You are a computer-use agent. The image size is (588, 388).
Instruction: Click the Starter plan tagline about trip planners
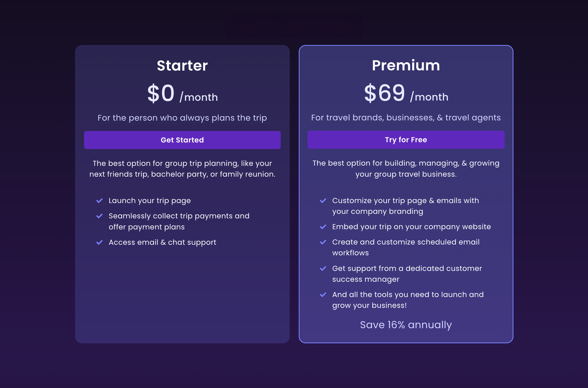point(182,118)
